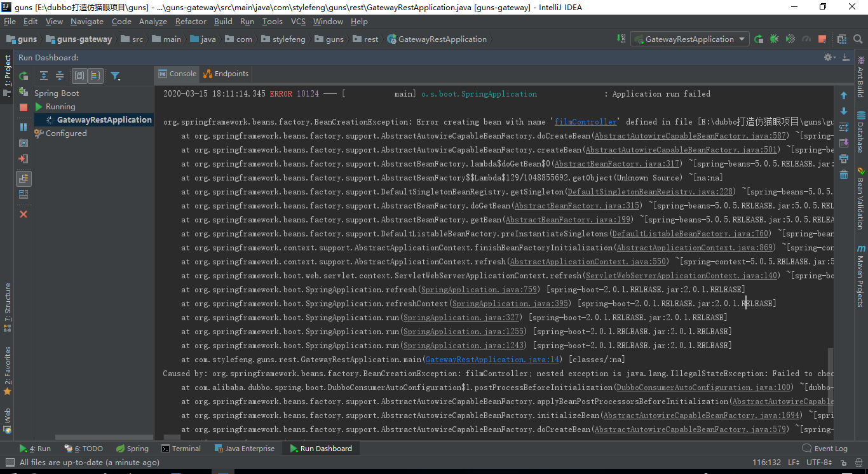
Task: Open Project Structure icon in toolbar
Action: (841, 39)
